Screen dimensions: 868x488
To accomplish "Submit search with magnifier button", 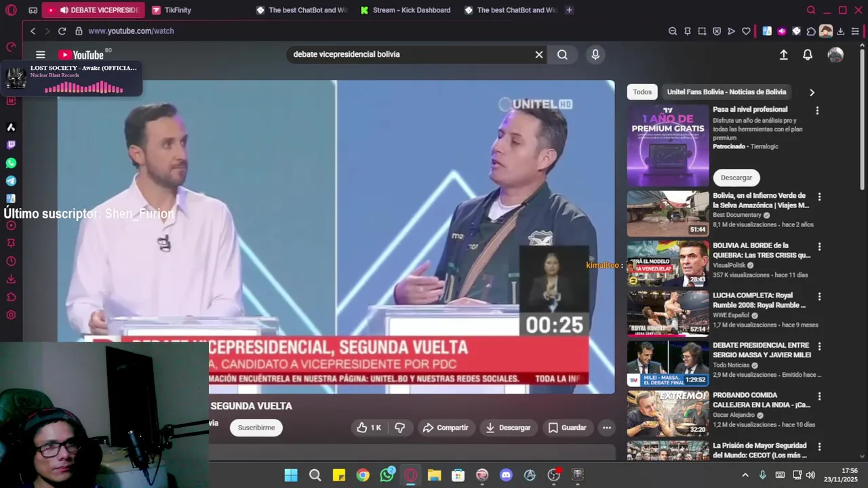I will pyautogui.click(x=562, y=55).
